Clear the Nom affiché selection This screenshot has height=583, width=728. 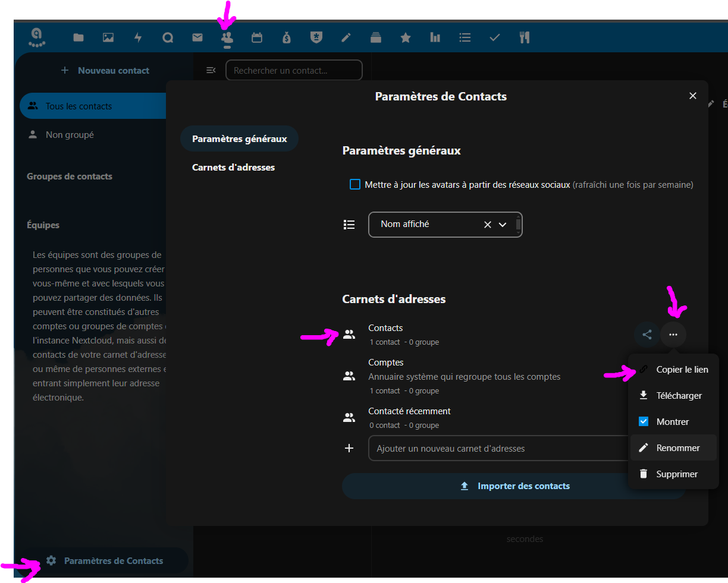[488, 225]
